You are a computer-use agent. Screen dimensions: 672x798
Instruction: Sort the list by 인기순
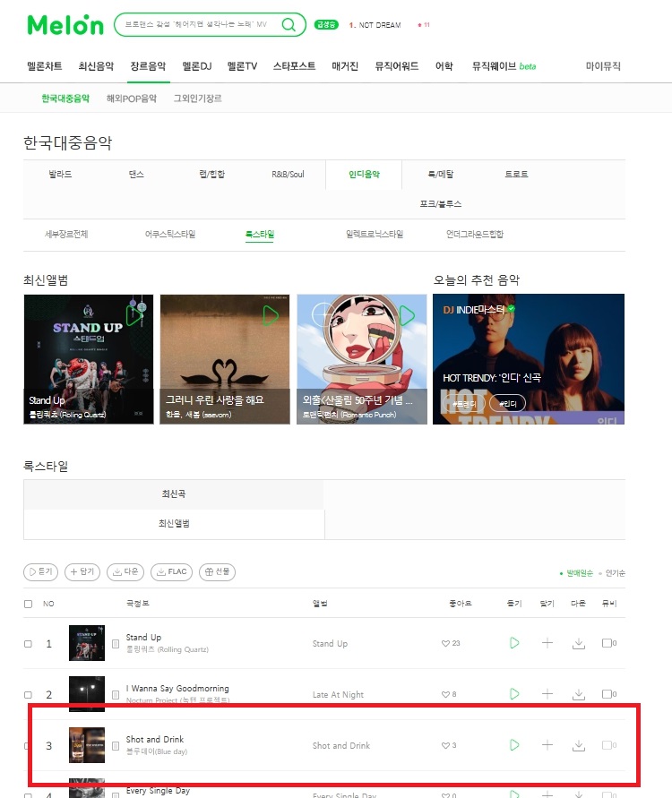[615, 573]
